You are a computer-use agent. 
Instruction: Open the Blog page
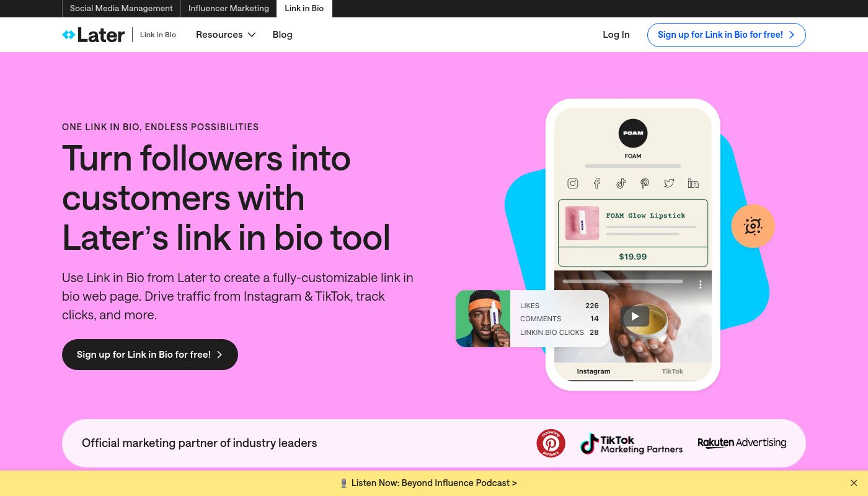tap(282, 35)
